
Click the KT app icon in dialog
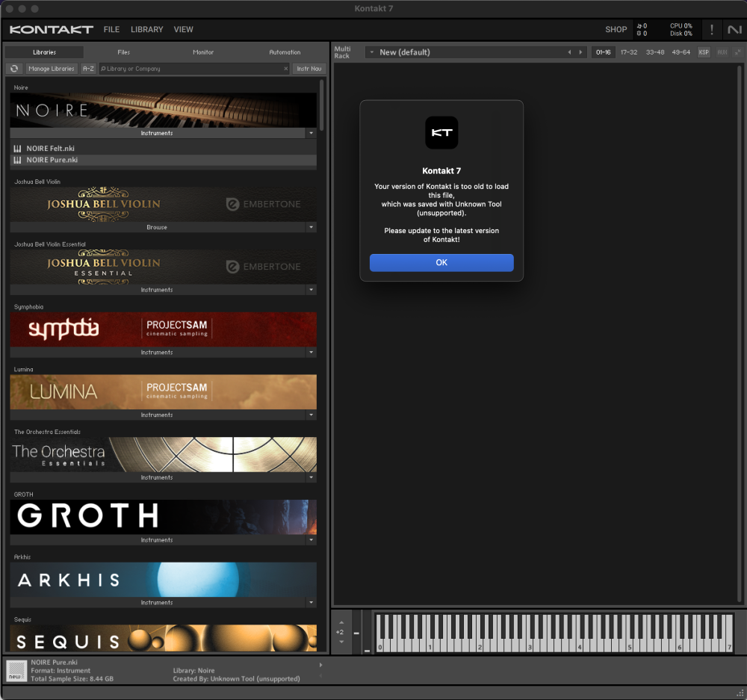[441, 132]
